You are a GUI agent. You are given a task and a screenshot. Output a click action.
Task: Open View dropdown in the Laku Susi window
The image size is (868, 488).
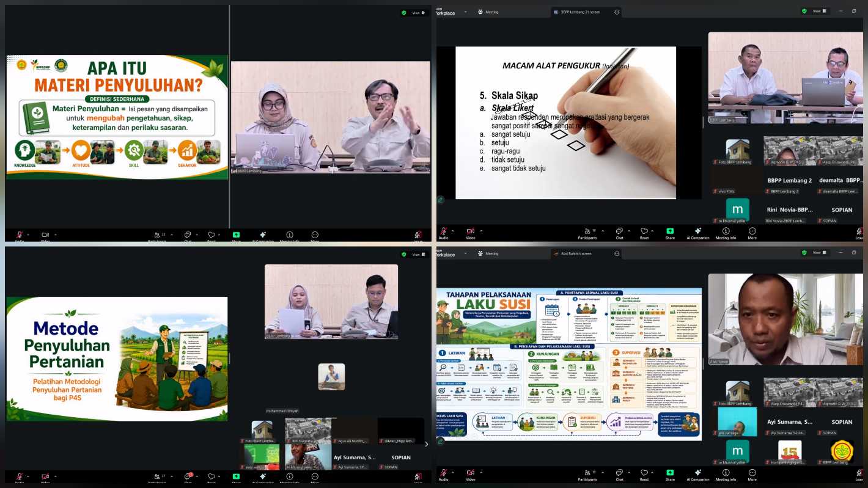pyautogui.click(x=820, y=252)
